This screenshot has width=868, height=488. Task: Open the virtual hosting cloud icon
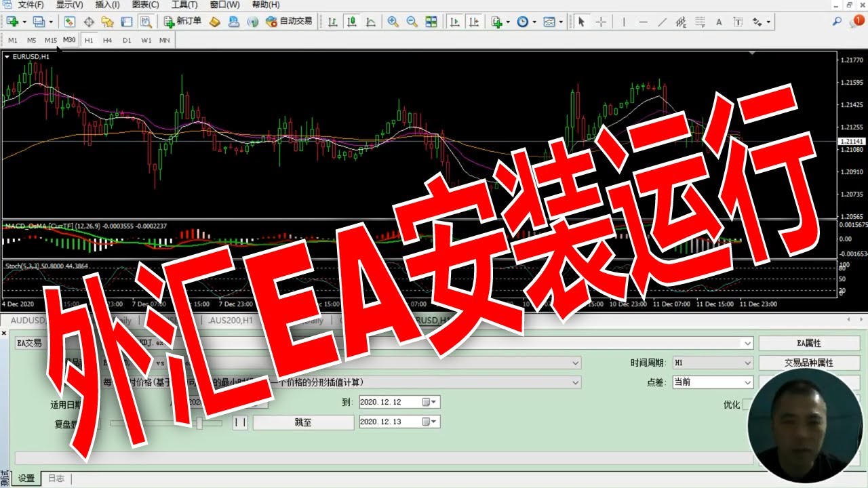point(234,22)
